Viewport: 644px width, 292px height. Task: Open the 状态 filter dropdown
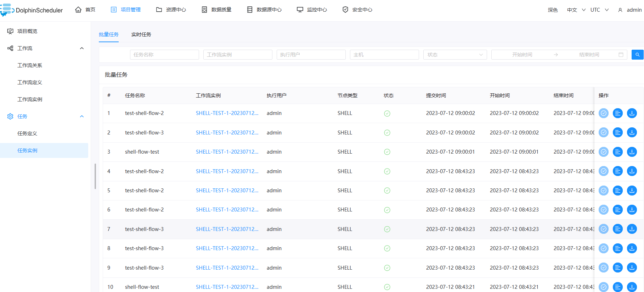pyautogui.click(x=455, y=55)
